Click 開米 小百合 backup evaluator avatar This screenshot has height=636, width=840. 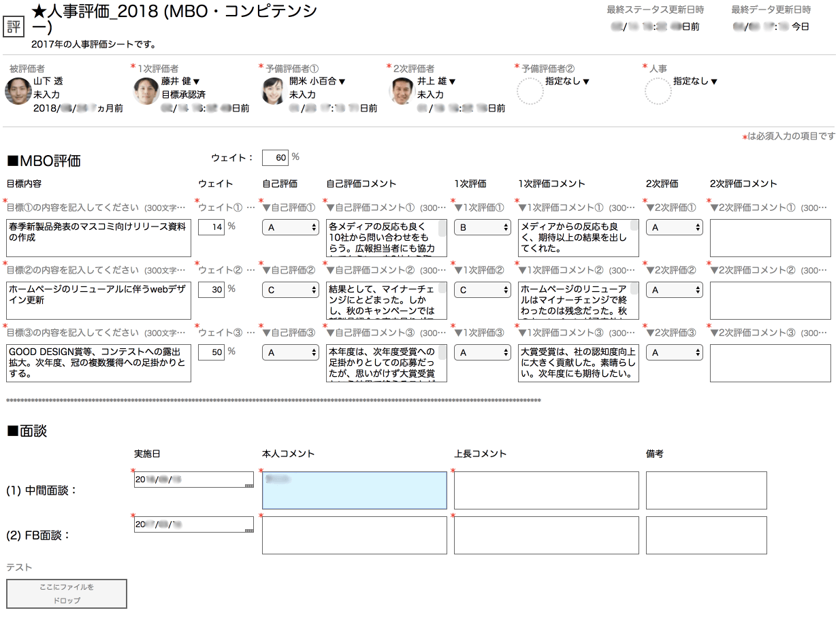(x=274, y=91)
